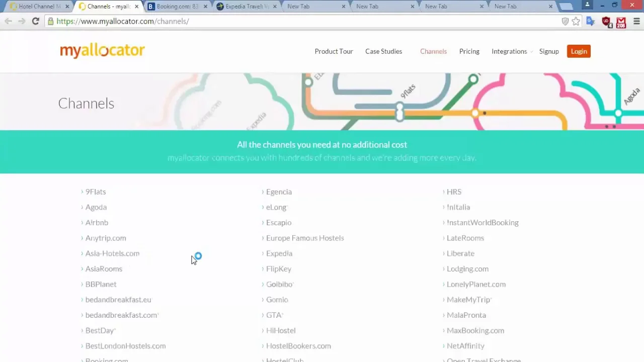Image resolution: width=644 pixels, height=362 pixels.
Task: Open the Agoda channel link
Action: click(96, 207)
